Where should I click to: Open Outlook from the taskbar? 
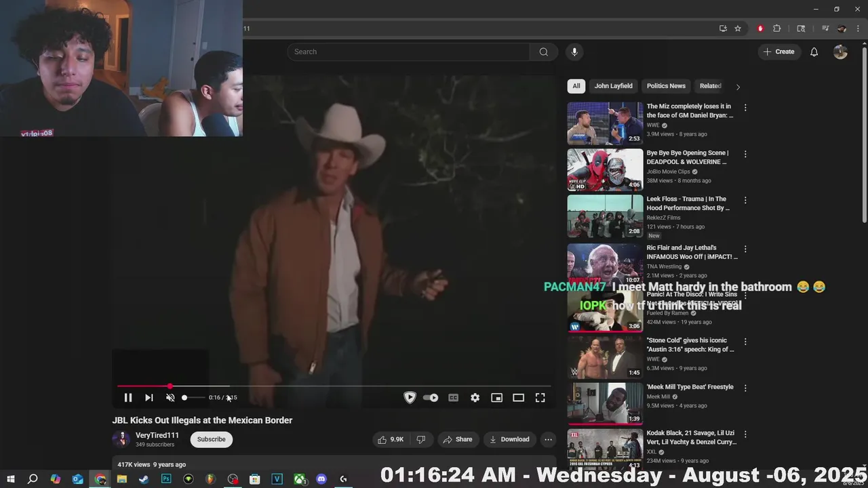click(77, 479)
